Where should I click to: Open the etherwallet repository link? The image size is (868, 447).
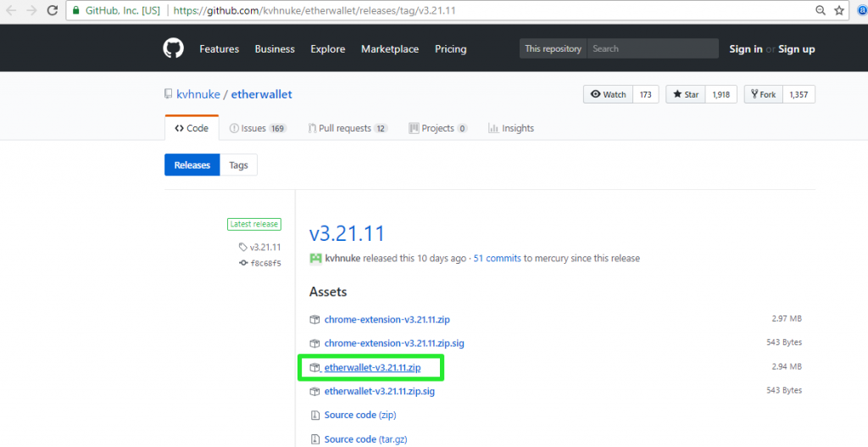click(x=261, y=94)
